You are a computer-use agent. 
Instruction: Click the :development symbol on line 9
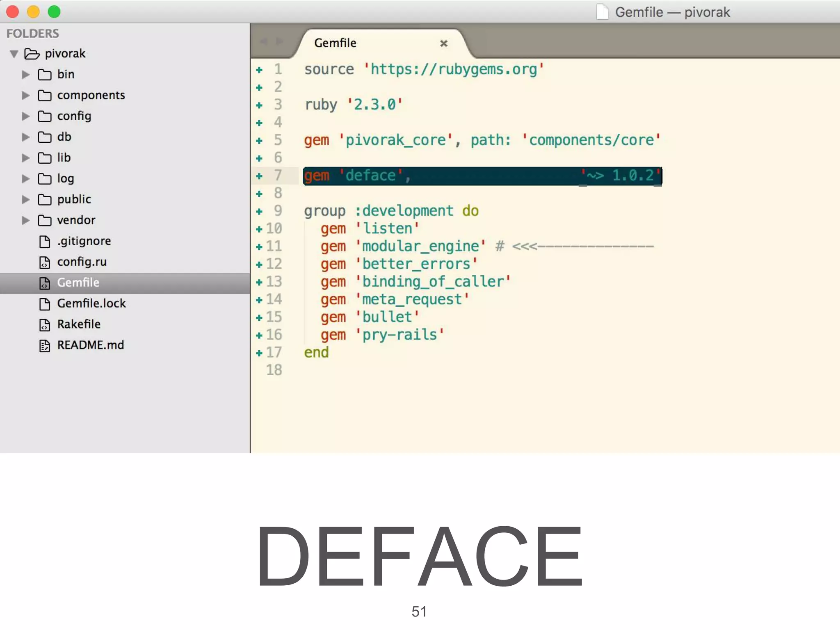click(404, 211)
